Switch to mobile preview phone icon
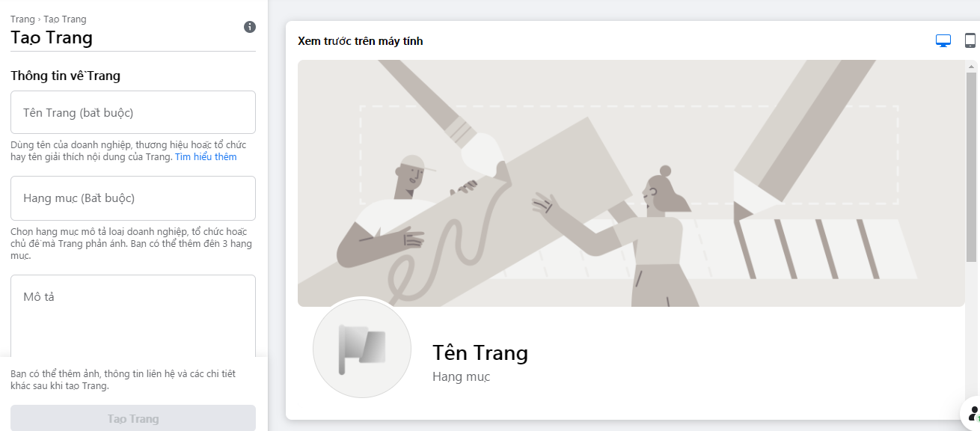The height and width of the screenshot is (431, 980). coord(970,41)
